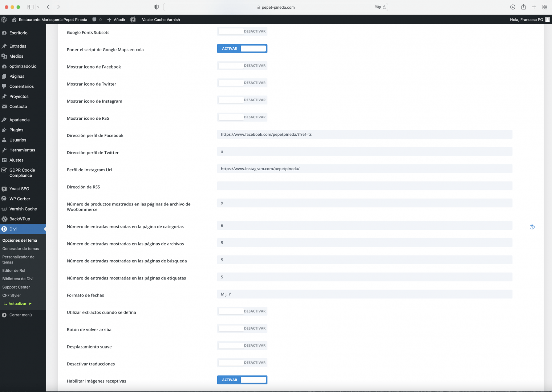
Task: Click the Plugins plug icon in sidebar
Action: pyautogui.click(x=4, y=130)
